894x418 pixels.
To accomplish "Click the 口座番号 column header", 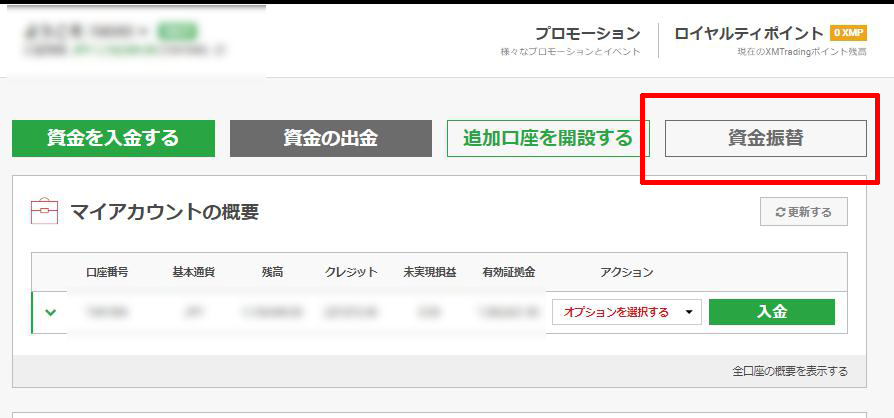I will tap(107, 272).
